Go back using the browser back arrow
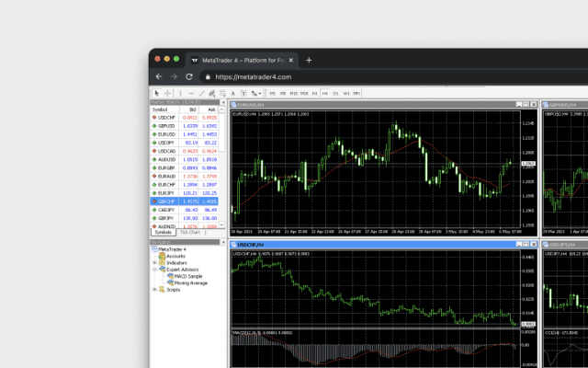 click(x=160, y=77)
